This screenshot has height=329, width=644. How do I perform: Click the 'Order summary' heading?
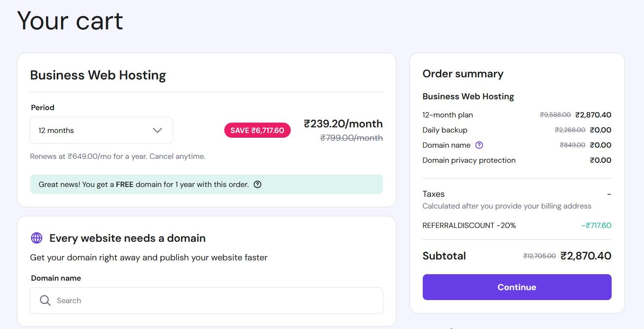click(462, 74)
